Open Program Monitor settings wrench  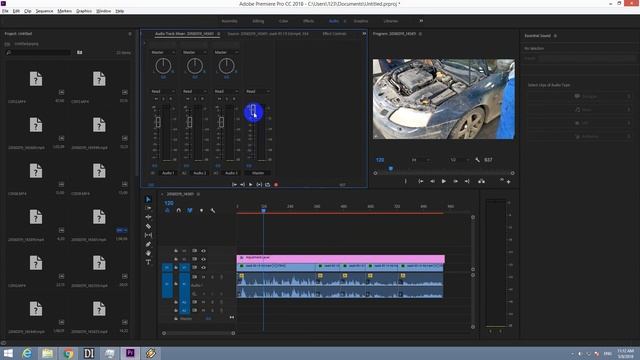[x=477, y=160]
